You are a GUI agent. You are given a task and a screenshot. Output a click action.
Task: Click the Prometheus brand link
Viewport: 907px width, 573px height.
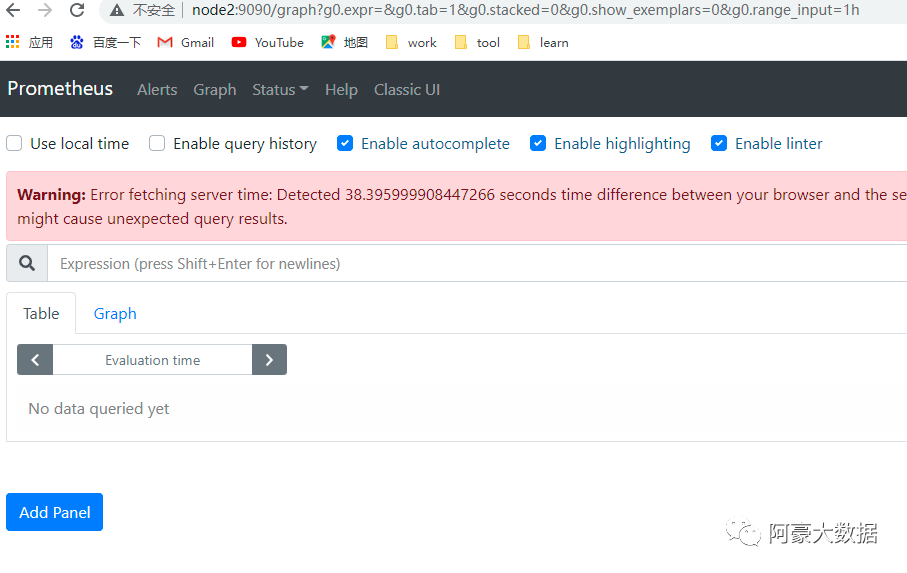pos(60,88)
